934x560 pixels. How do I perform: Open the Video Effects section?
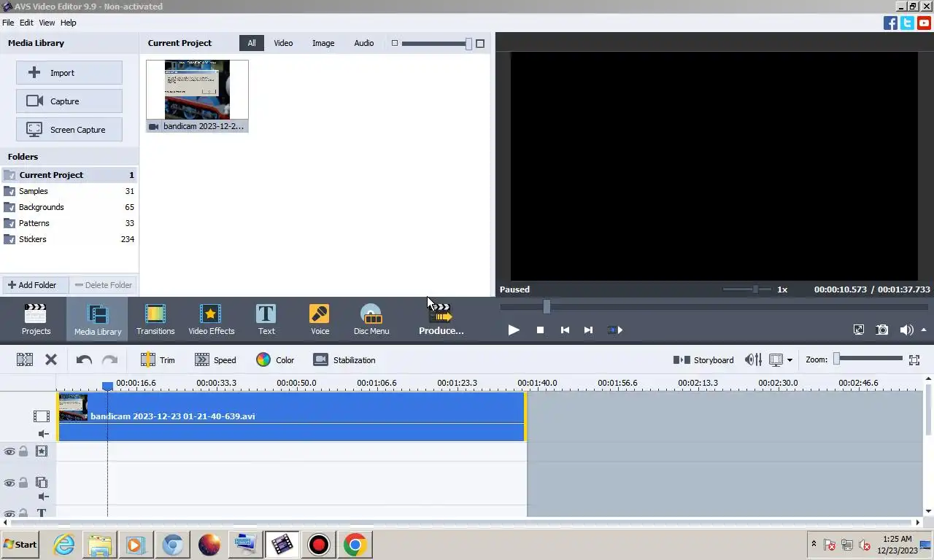[212, 319]
